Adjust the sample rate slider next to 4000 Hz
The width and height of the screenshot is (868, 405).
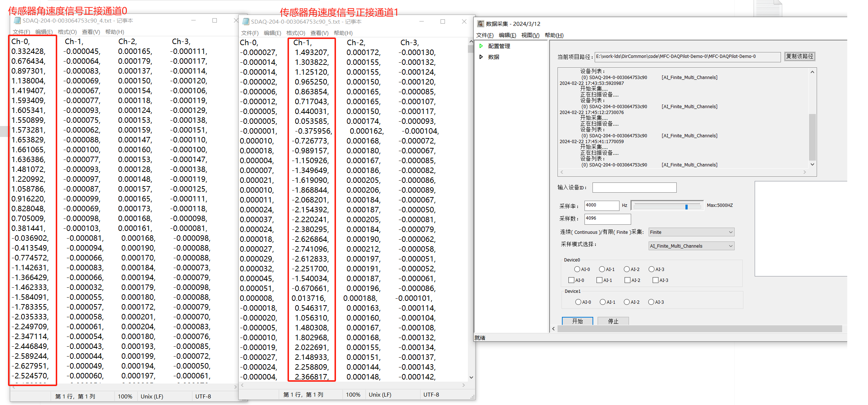pos(687,207)
